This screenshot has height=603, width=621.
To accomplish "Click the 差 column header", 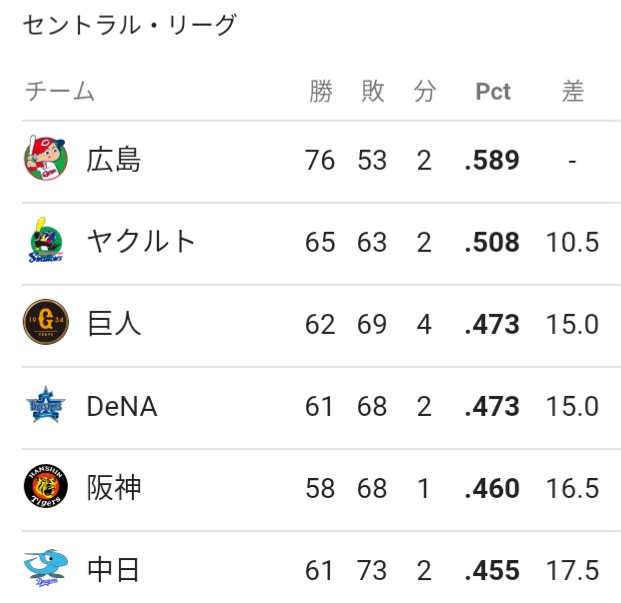I will [x=573, y=91].
